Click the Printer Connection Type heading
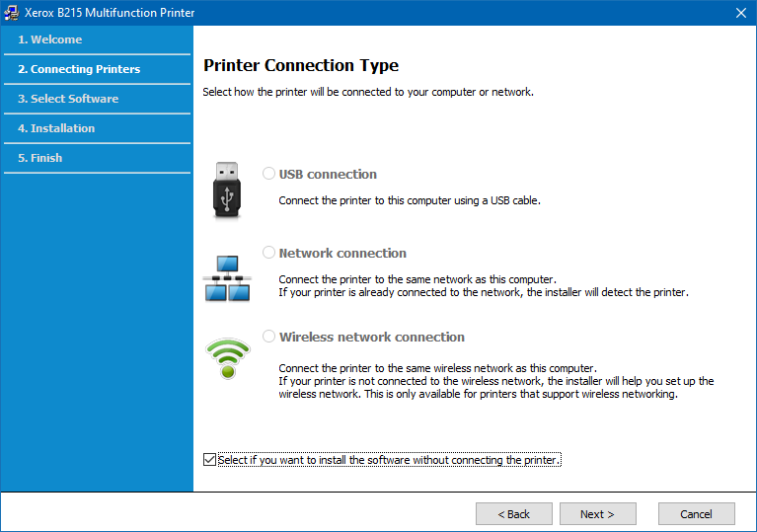Screen dimensions: 757x532 click(301, 65)
